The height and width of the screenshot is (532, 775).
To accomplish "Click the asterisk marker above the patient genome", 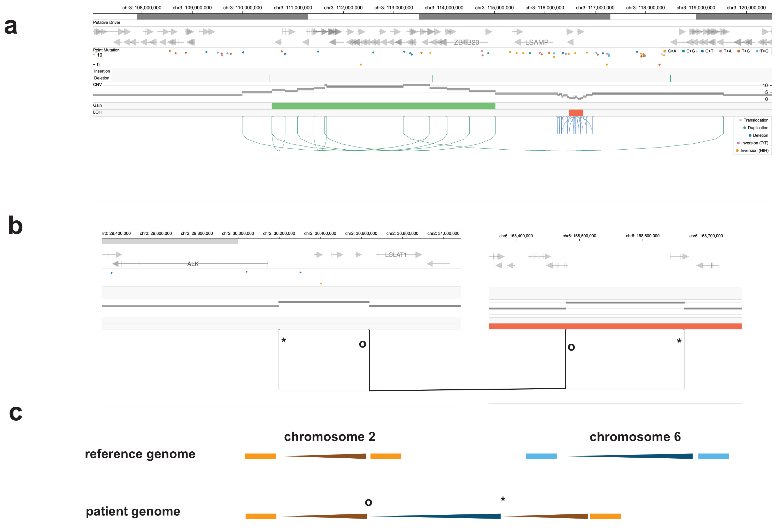I will coord(503,500).
